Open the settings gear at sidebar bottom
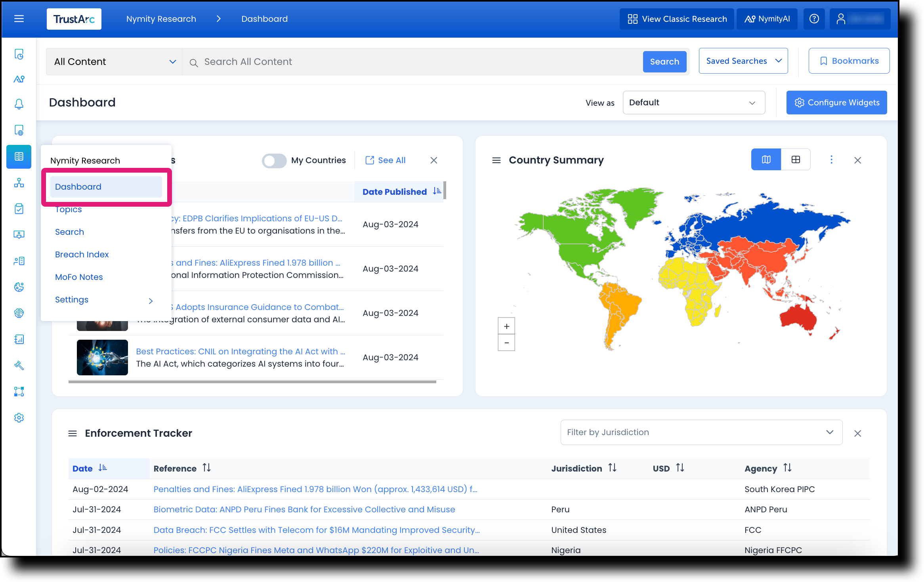 click(x=19, y=417)
